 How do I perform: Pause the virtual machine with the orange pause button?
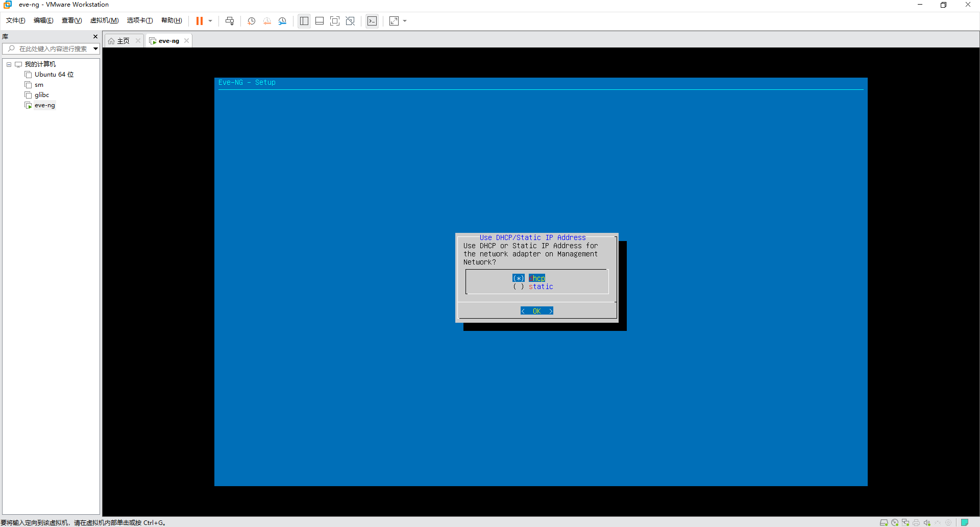(199, 21)
